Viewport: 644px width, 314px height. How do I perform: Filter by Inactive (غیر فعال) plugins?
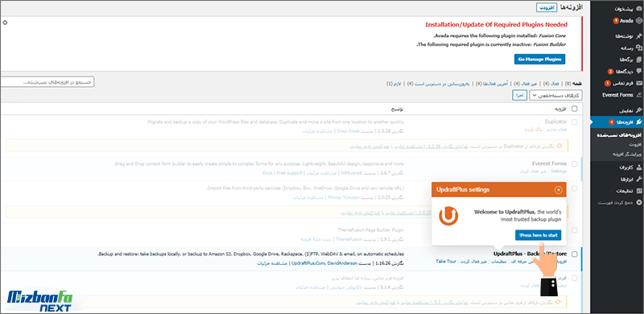point(530,84)
